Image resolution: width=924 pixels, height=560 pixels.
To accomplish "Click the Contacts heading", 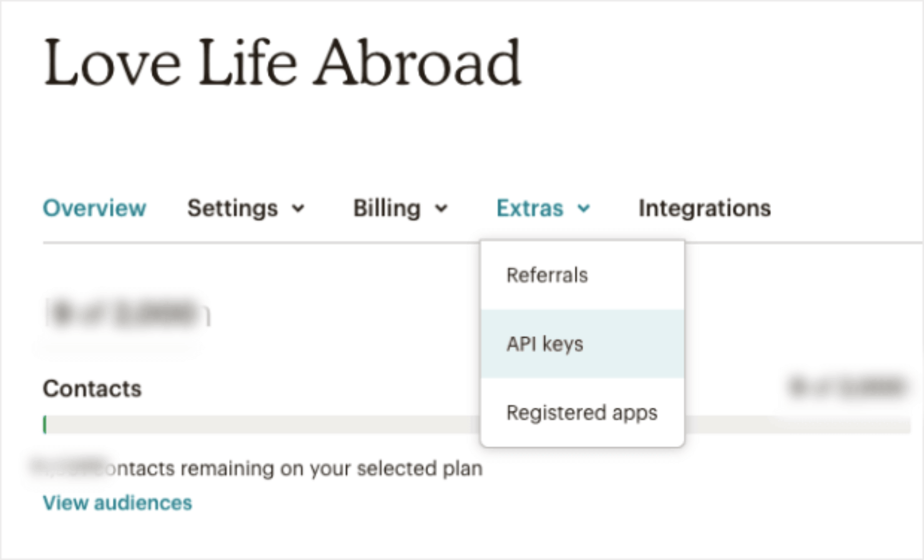I will click(92, 389).
